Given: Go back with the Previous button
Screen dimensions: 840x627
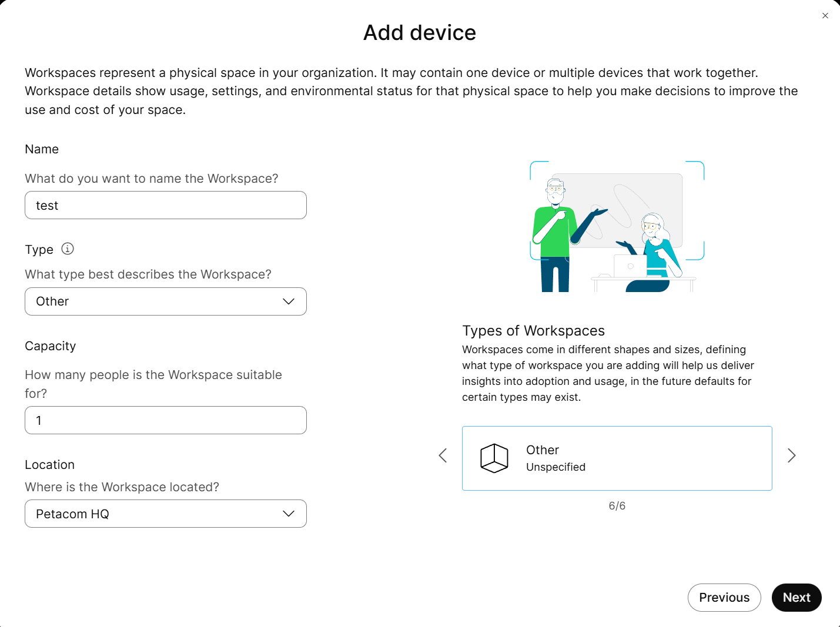Looking at the screenshot, I should [724, 598].
